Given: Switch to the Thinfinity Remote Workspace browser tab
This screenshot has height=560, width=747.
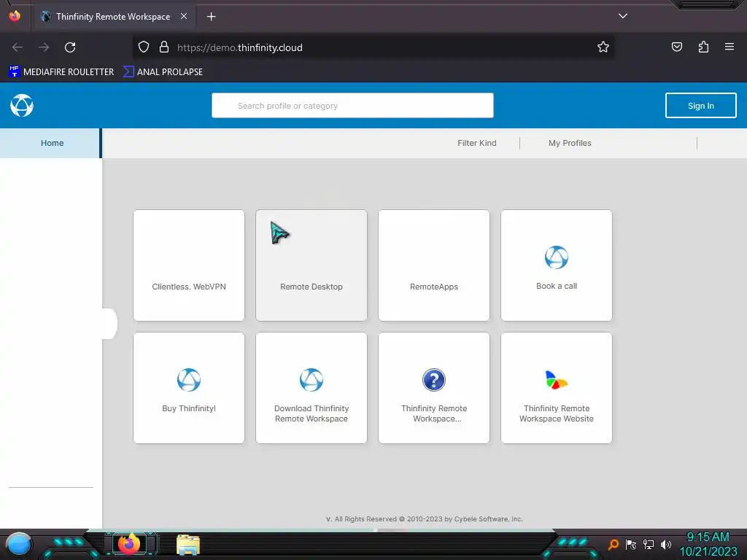Looking at the screenshot, I should [x=113, y=17].
